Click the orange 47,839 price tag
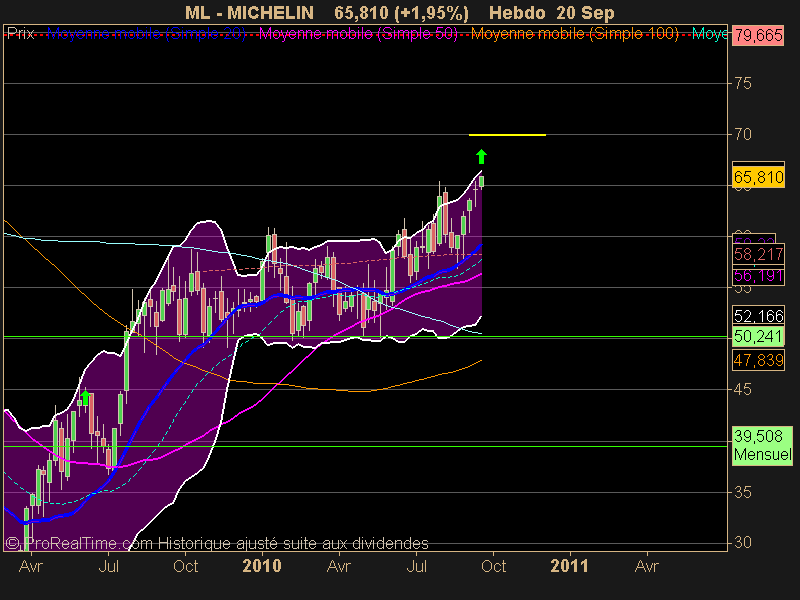 tap(758, 360)
